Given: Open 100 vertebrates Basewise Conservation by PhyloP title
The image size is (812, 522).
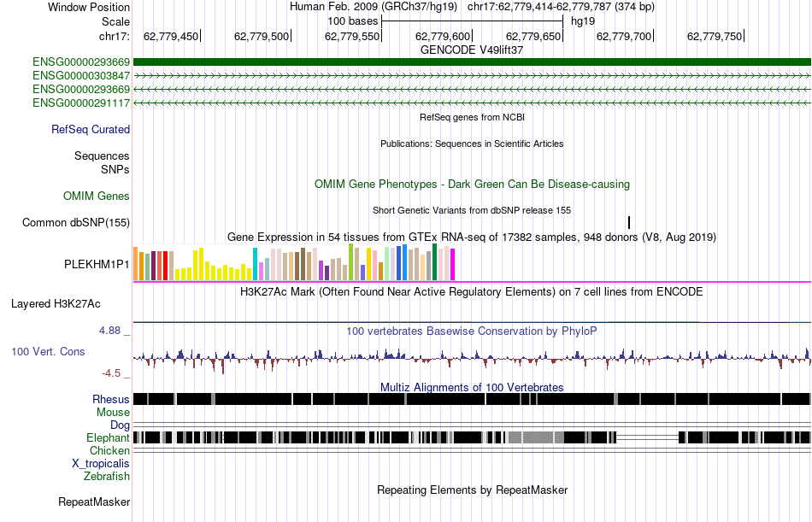Looking at the screenshot, I should click(x=472, y=331).
